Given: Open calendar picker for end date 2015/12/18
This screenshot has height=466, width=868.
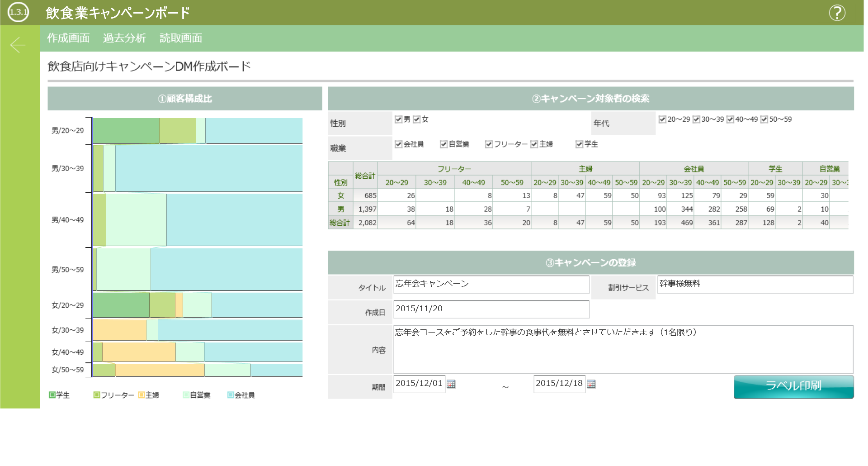Looking at the screenshot, I should [x=591, y=384].
